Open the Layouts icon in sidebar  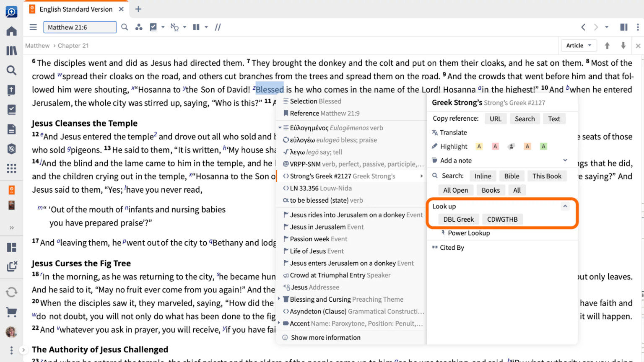[11, 247]
